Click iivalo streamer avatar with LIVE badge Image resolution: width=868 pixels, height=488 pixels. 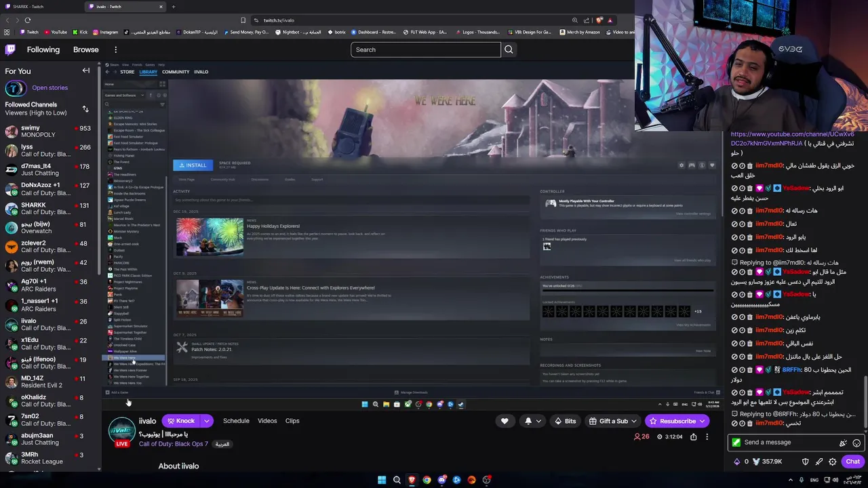(x=122, y=432)
